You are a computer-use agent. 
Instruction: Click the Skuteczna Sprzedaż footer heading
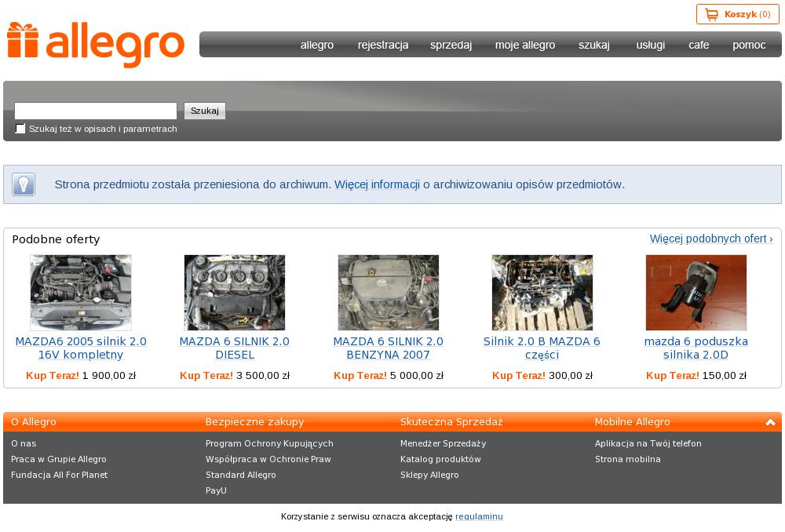[x=451, y=422]
